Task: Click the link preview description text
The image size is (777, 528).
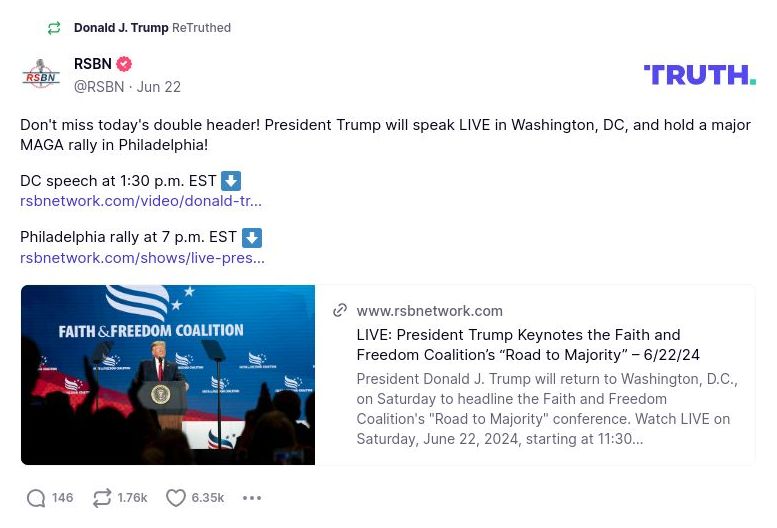Action: [546, 409]
